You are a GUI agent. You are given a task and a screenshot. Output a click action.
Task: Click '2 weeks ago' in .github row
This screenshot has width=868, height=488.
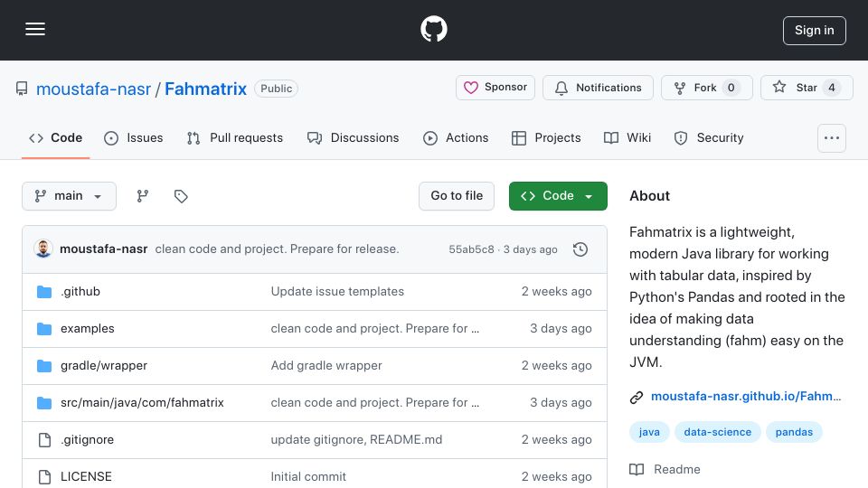tap(556, 292)
